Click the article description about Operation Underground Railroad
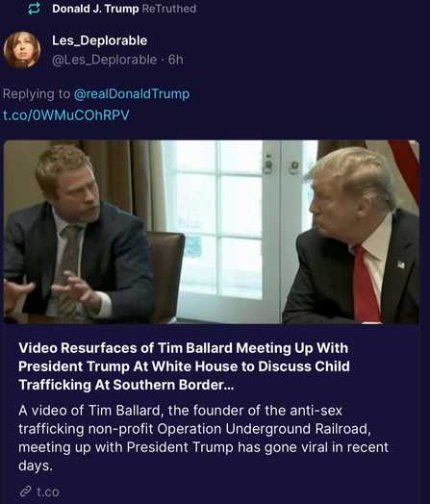Screen dimensions: 430x504 (203, 438)
